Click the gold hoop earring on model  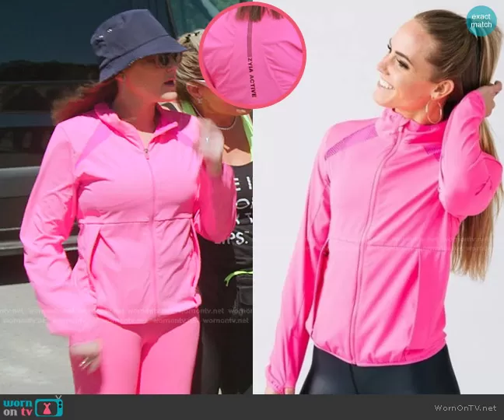(433, 112)
